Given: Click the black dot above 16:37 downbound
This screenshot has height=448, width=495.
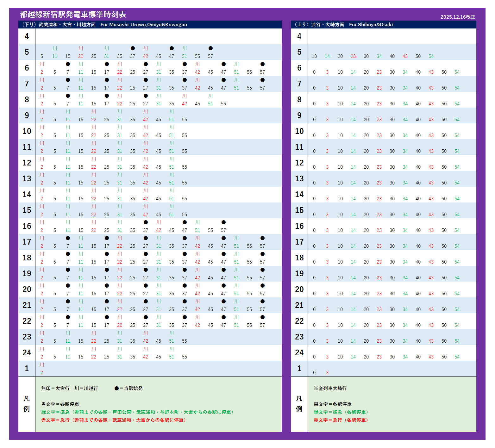Looking at the screenshot, I should coord(146,222).
